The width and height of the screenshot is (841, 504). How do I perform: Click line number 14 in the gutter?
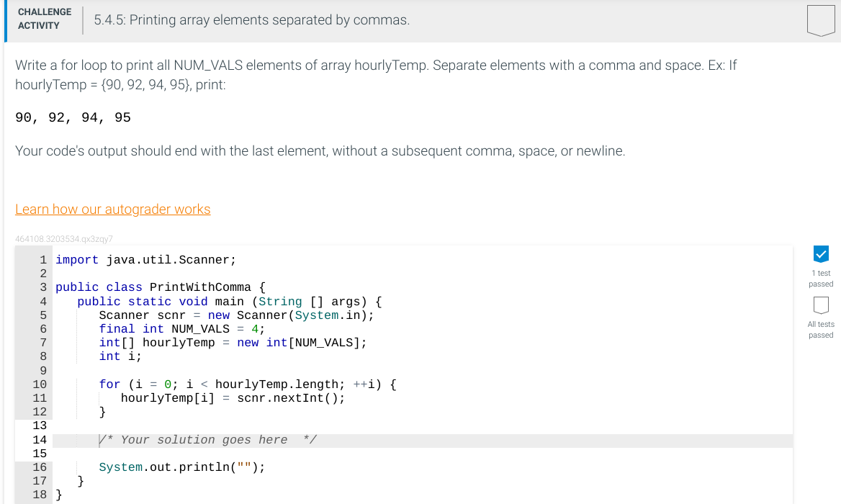pos(41,439)
